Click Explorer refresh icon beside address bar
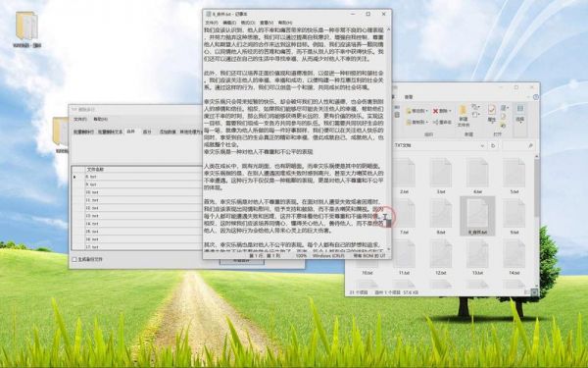This screenshot has width=588, height=368. (x=494, y=145)
